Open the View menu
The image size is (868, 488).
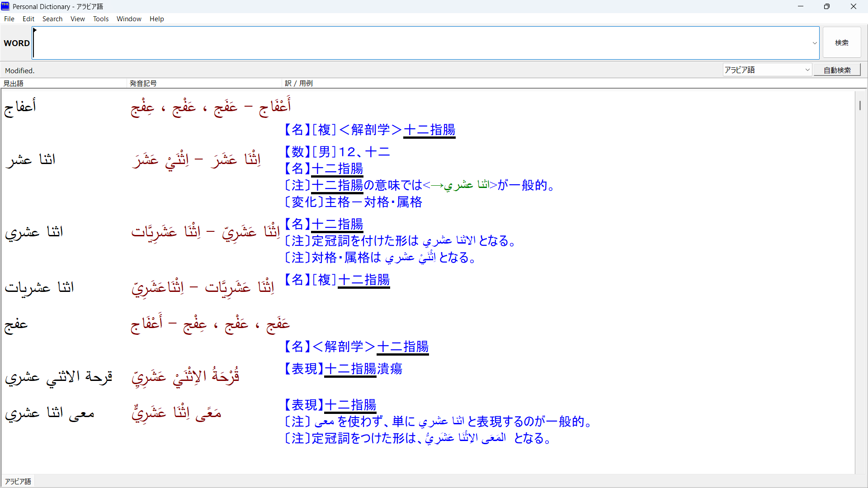point(77,19)
